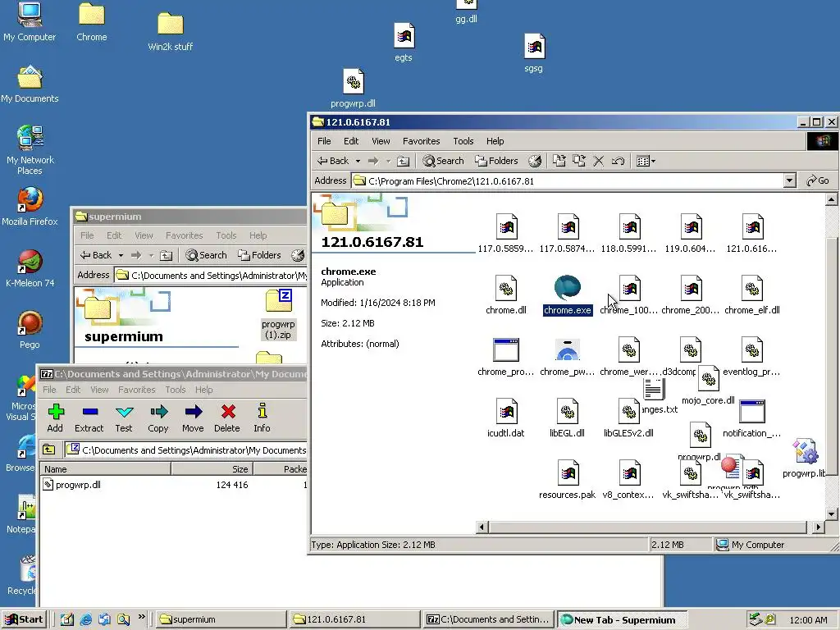Click the Start button

[24, 619]
